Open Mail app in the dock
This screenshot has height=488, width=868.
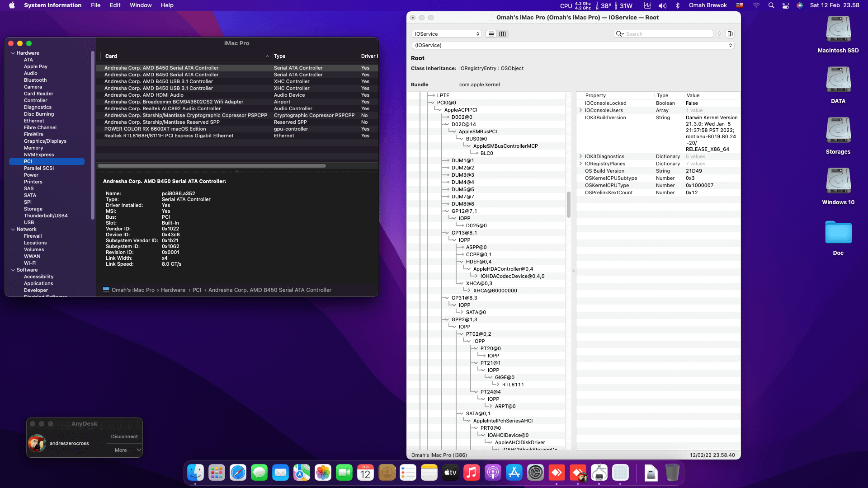280,473
